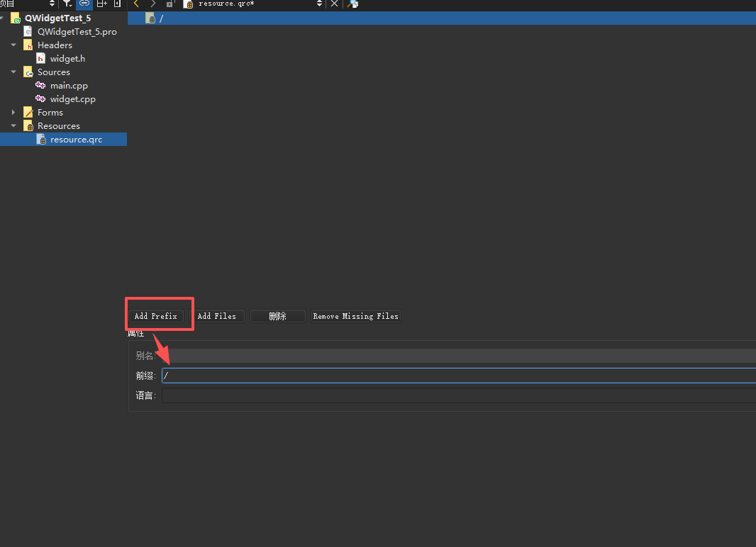Focus the 语言 language input field
This screenshot has height=547, width=756.
tap(459, 396)
